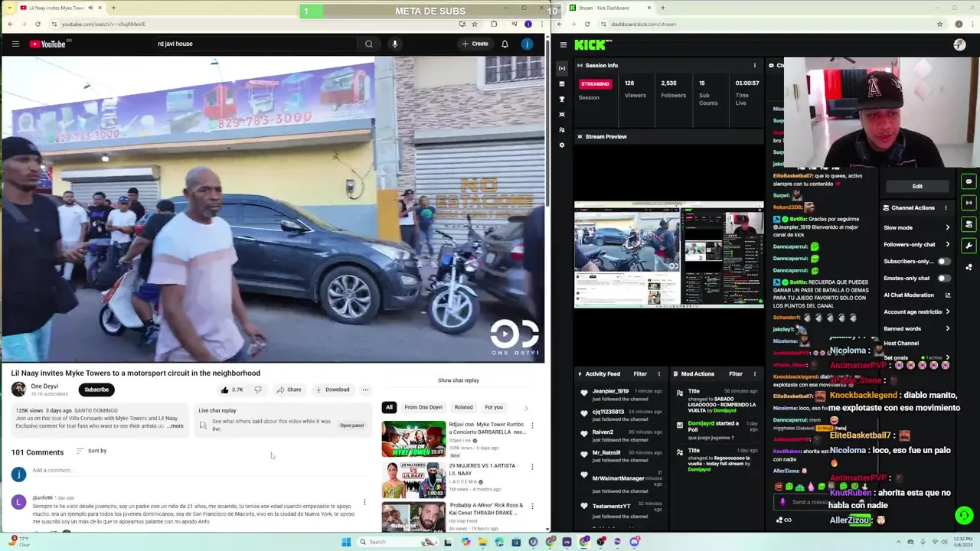The width and height of the screenshot is (980, 551).
Task: Activate YouTube voice search microphone
Action: point(395,44)
